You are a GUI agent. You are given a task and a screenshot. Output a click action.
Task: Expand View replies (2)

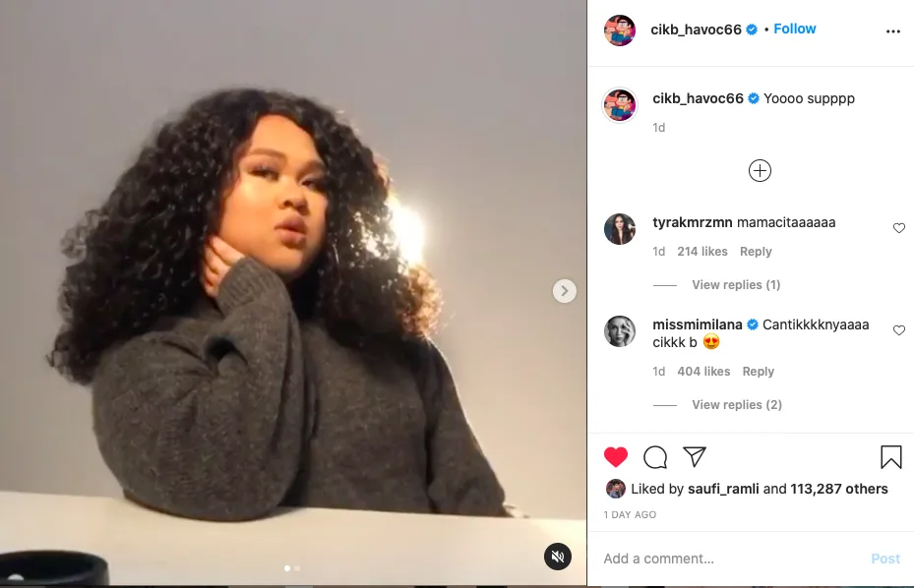point(737,405)
